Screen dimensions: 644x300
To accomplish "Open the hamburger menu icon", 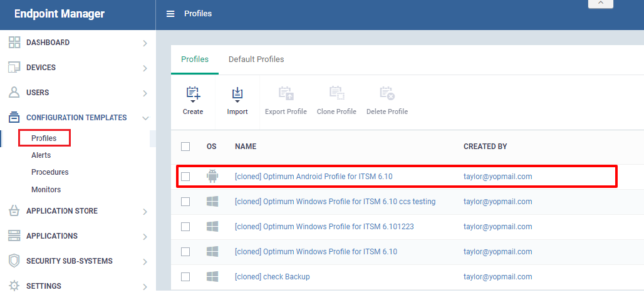I will coord(170,14).
